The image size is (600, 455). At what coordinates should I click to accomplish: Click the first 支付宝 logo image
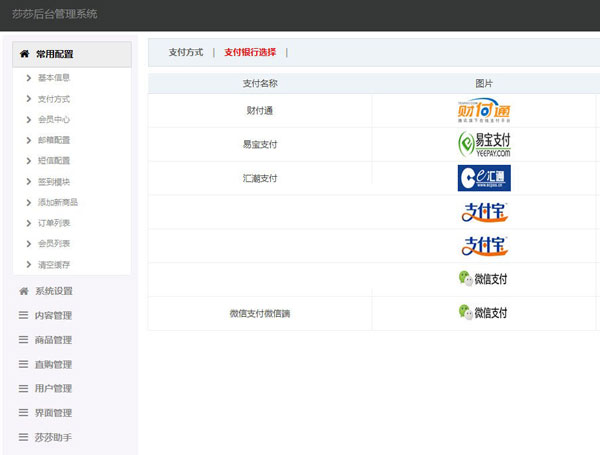click(484, 212)
